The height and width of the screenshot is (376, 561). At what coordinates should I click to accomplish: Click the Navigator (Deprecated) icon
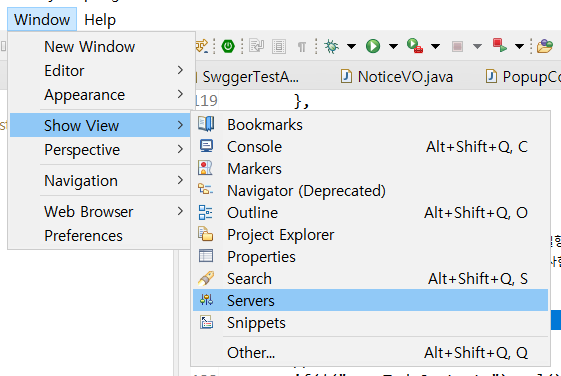[205, 189]
